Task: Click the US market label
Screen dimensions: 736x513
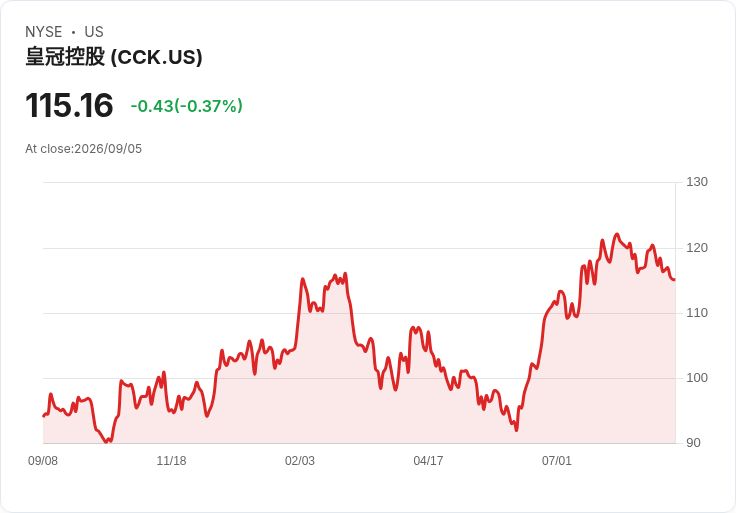Action: pos(94,32)
